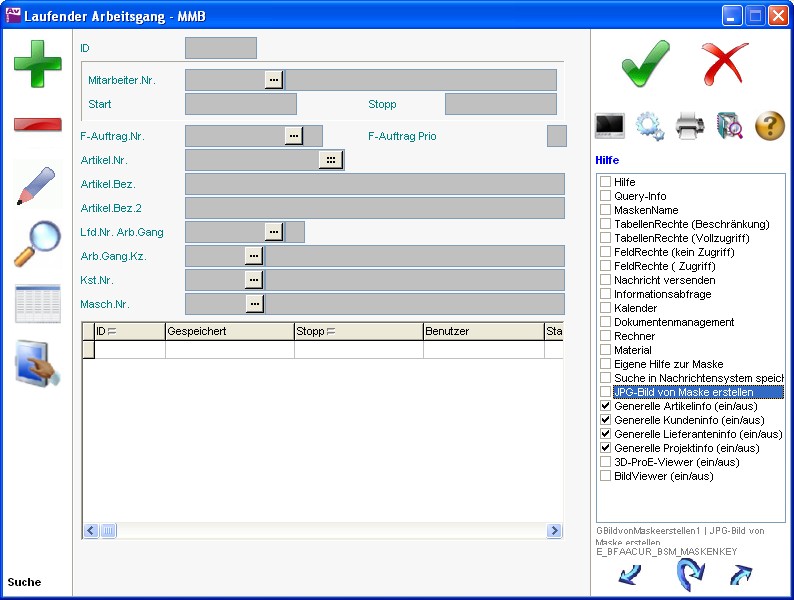Sort by the Gespeichert column header

pyautogui.click(x=229, y=331)
